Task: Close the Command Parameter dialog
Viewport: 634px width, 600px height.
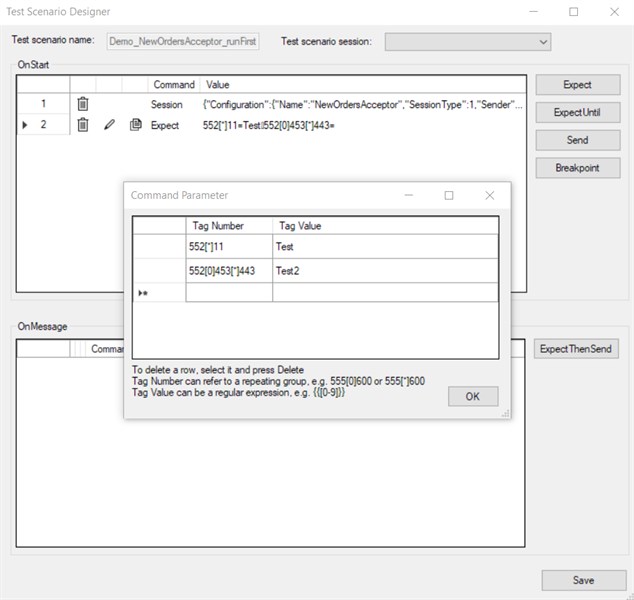Action: (x=489, y=196)
